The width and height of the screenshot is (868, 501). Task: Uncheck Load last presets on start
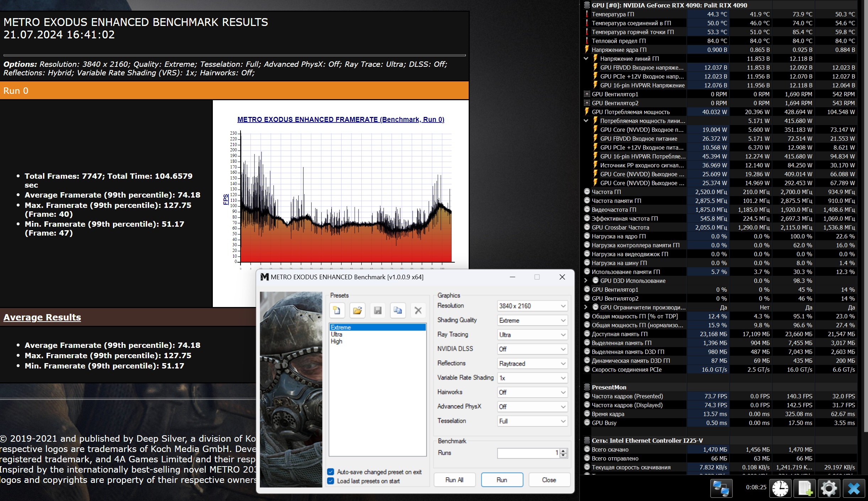coord(331,481)
